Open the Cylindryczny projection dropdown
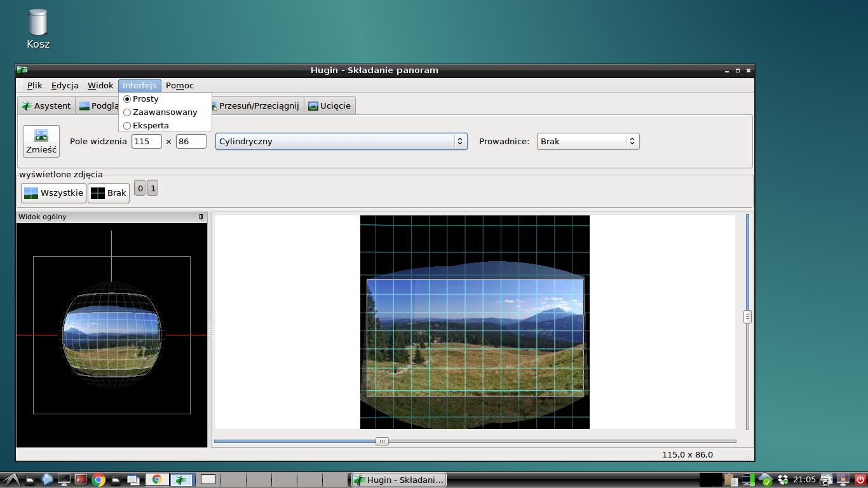Image resolution: width=868 pixels, height=488 pixels. coord(341,142)
